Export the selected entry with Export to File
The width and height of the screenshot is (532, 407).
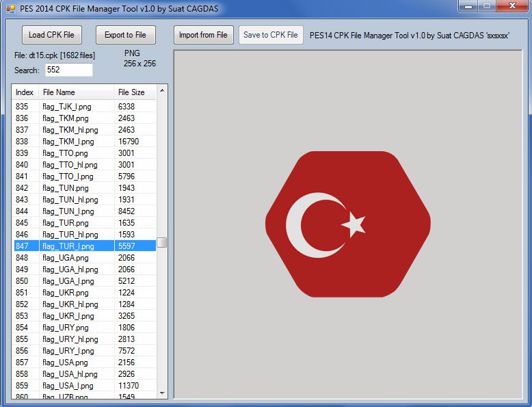tap(126, 35)
